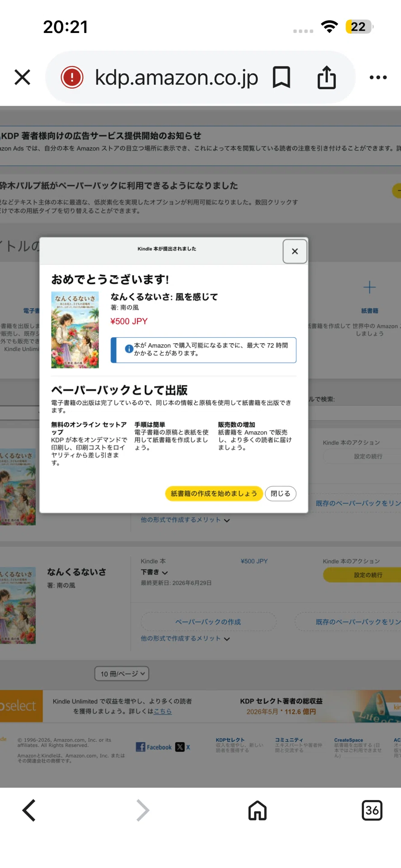401x868 pixels.
Task: Click the ¥500 JPY price in the dialog
Action: [x=129, y=321]
